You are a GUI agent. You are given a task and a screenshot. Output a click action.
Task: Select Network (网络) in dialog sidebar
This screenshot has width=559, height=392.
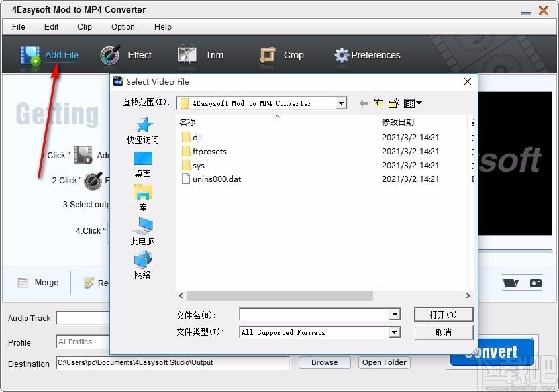[x=143, y=265]
